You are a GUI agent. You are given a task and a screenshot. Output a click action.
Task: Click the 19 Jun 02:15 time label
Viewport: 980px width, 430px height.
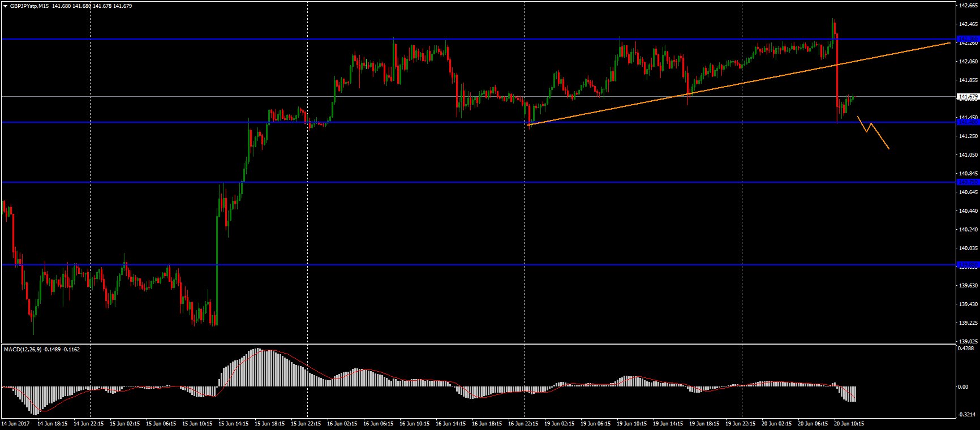coord(560,423)
